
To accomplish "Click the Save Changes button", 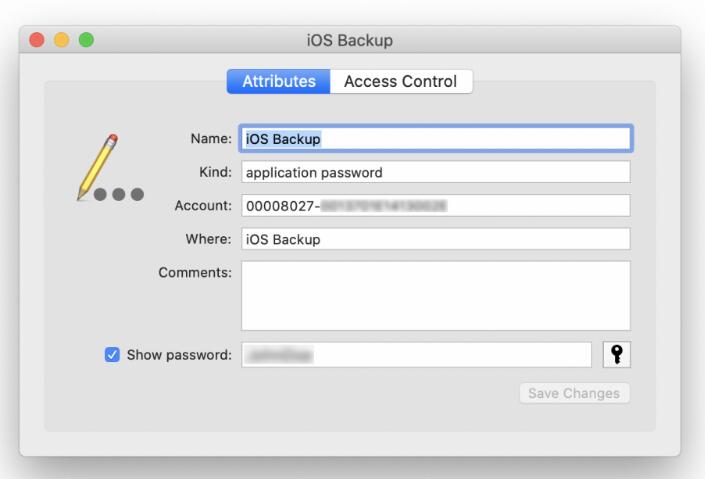I will [x=574, y=394].
